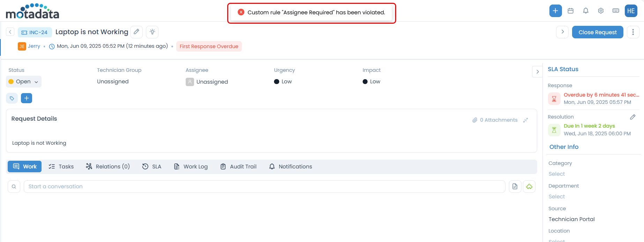Click the Source Technician Portal value
Viewport: 644px width, 242px height.
click(571, 219)
